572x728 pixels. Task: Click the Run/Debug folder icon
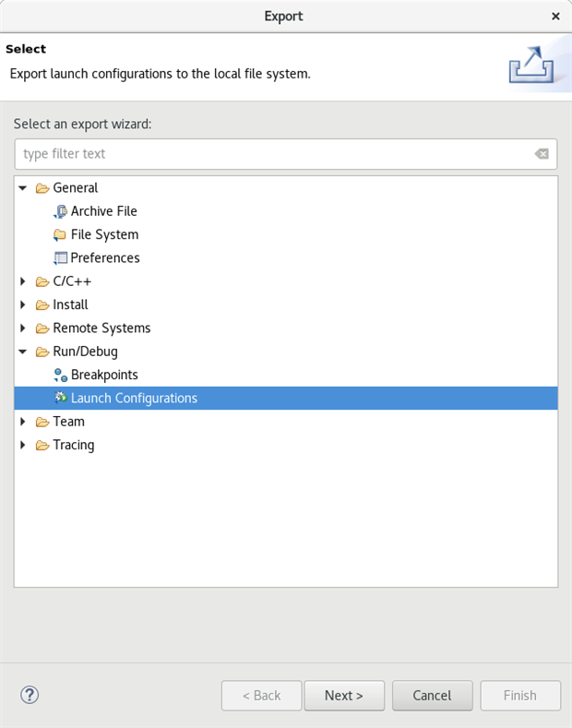click(42, 352)
